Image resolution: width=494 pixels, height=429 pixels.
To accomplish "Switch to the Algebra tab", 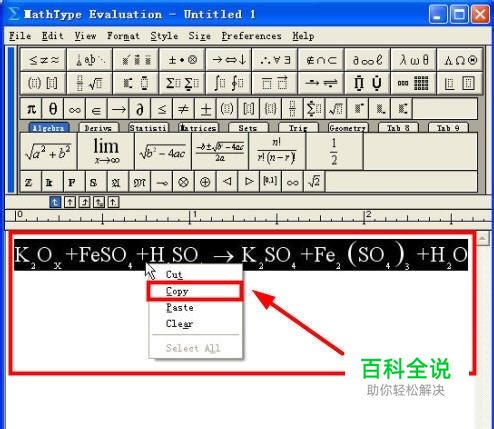I will pyautogui.click(x=49, y=128).
